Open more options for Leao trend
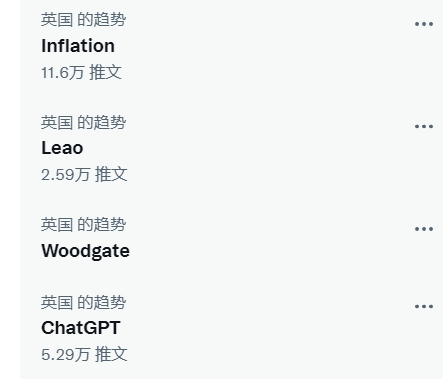 click(x=424, y=126)
